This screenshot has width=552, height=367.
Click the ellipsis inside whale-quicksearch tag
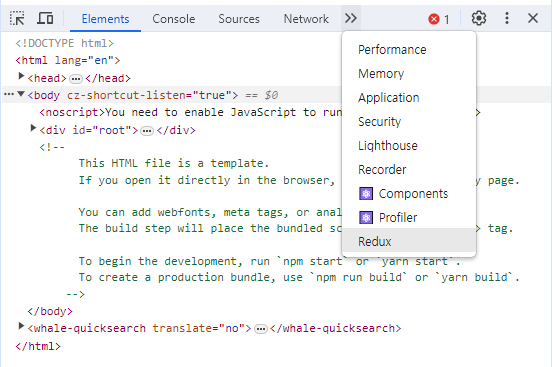click(261, 329)
